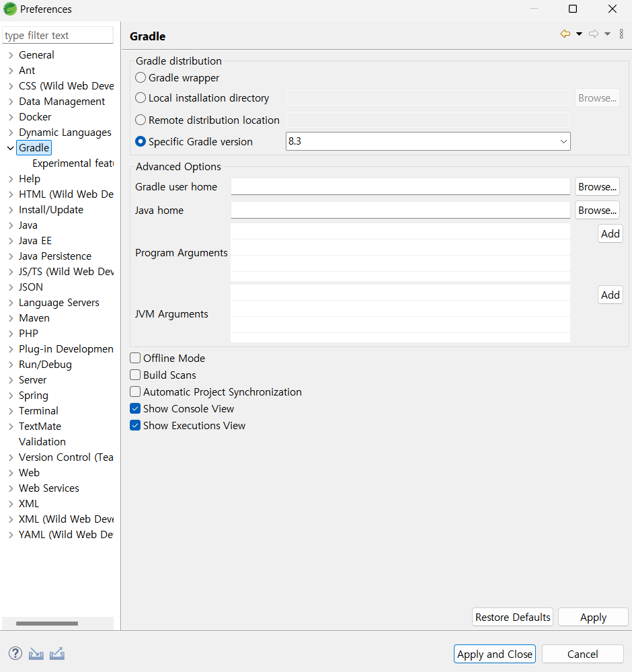This screenshot has height=672, width=632.
Task: Click the Cancel button
Action: (582, 654)
